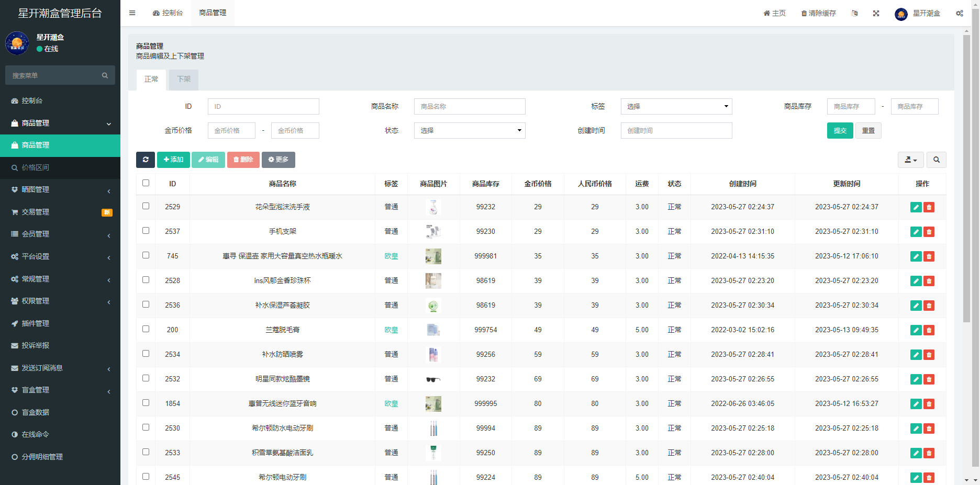Switch to the 下架 tab
Viewport: 980px width, 485px height.
coord(184,80)
